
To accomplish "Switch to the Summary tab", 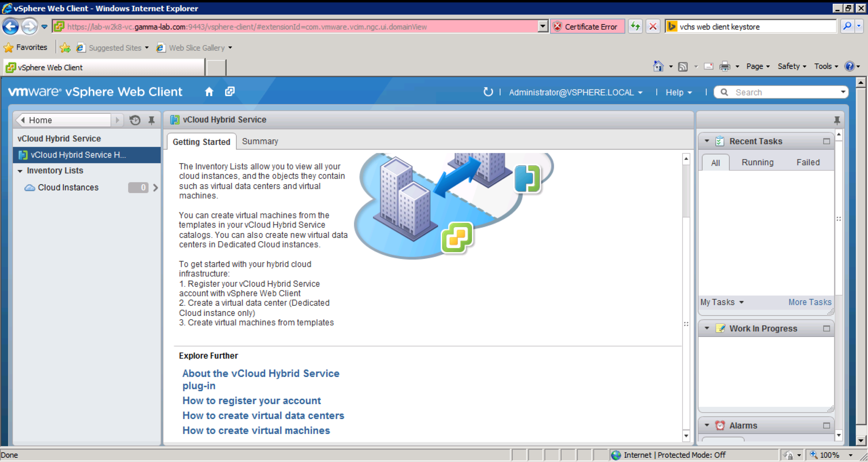I will pos(260,141).
